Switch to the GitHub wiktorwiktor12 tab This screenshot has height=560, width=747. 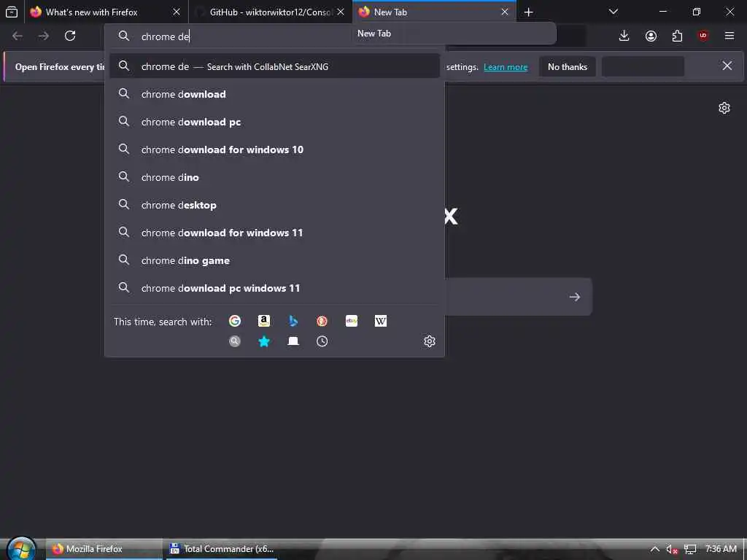coord(271,12)
